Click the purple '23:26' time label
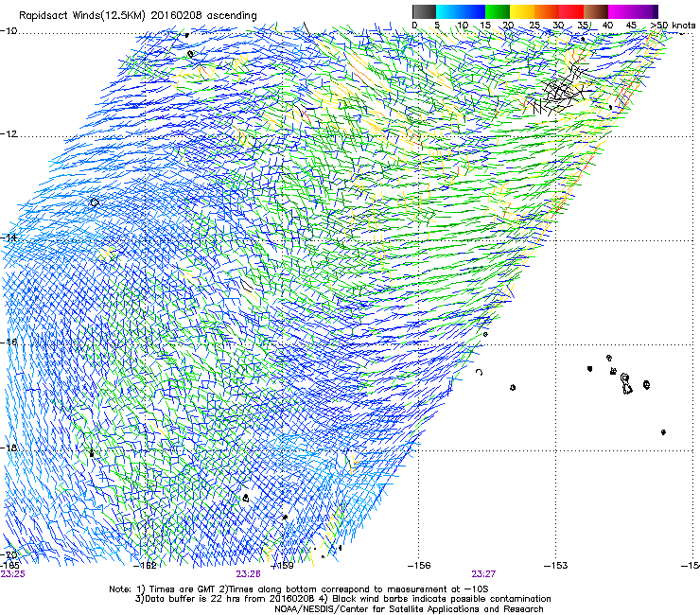 (248, 574)
